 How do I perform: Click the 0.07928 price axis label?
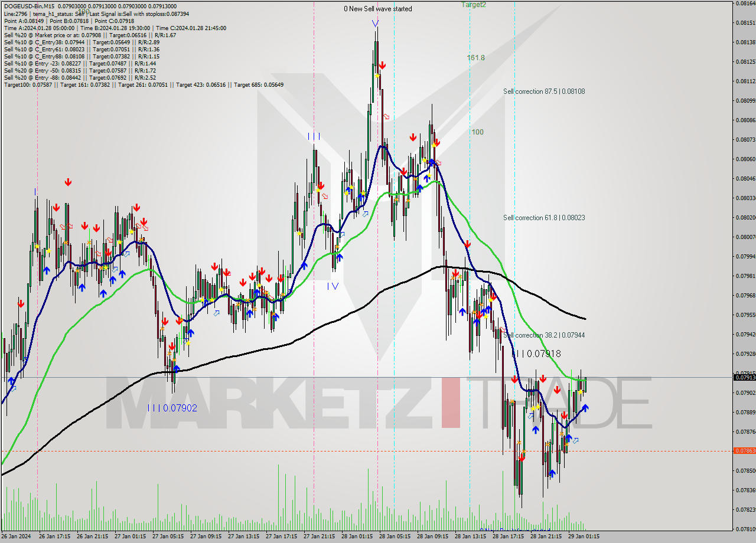tap(746, 354)
